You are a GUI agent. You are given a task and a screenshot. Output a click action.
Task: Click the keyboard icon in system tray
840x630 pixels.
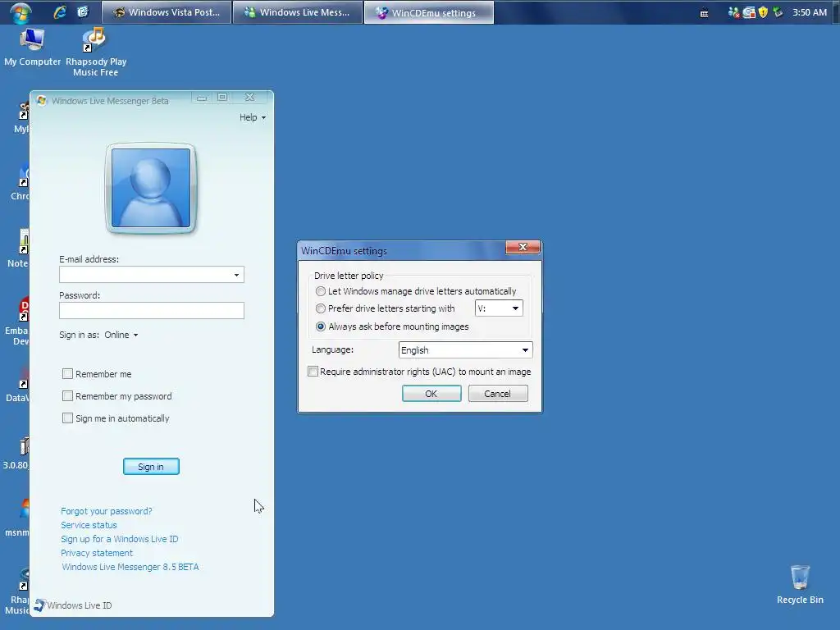point(705,13)
